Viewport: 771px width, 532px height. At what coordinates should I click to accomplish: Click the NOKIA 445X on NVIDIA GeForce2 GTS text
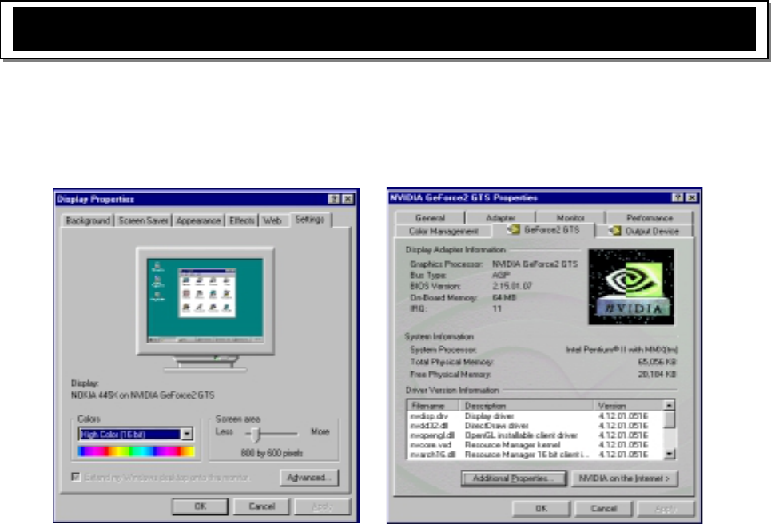click(142, 395)
